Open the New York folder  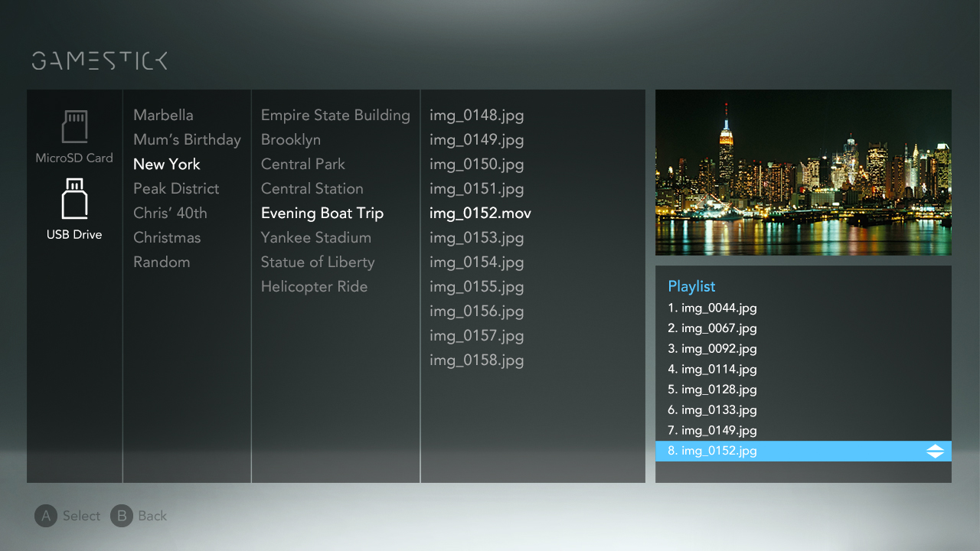pos(166,165)
